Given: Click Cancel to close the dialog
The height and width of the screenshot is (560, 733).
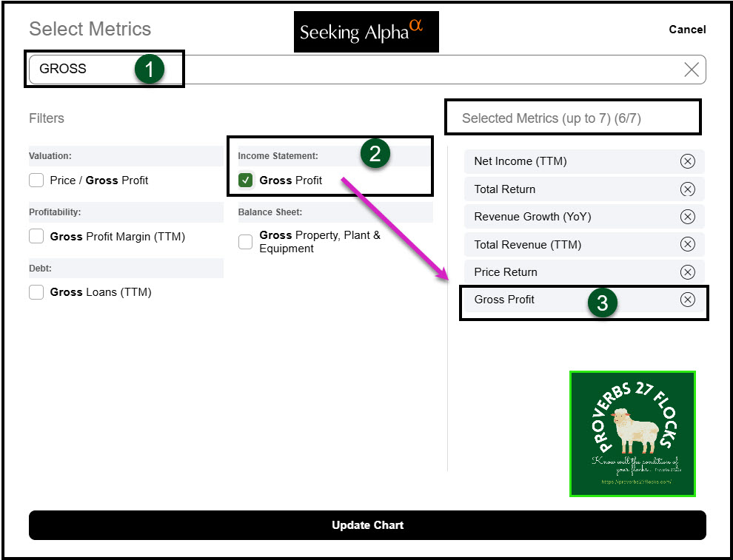Looking at the screenshot, I should (686, 30).
